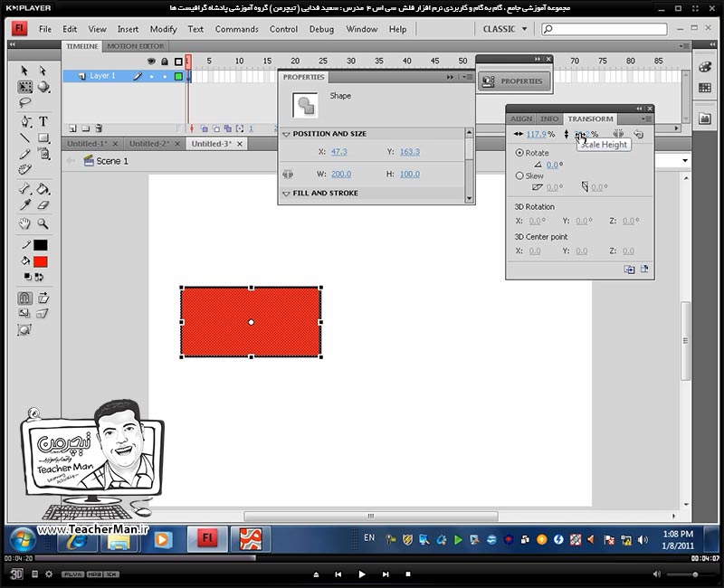724x588 pixels.
Task: Select the Text tool
Action: [x=43, y=121]
